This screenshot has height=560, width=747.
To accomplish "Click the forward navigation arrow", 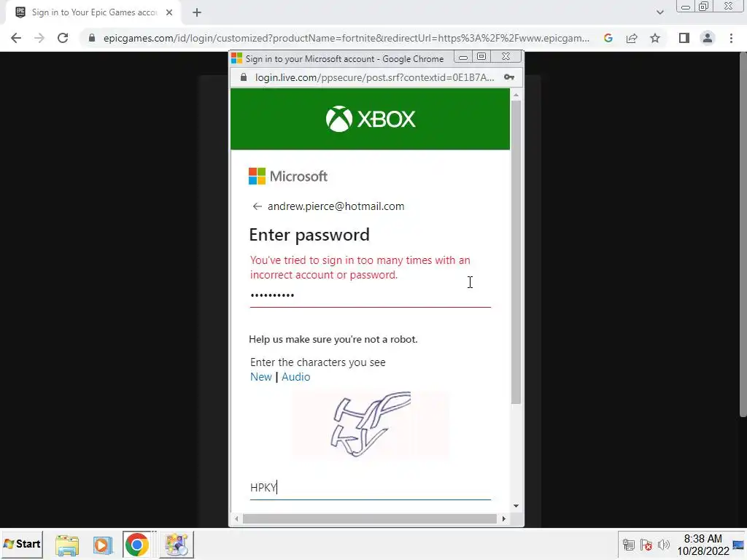I will point(39,38).
